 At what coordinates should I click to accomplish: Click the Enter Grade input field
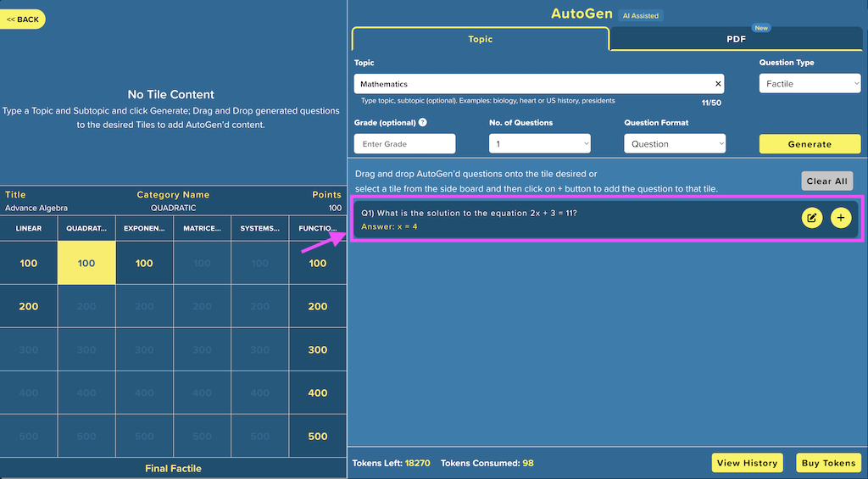(404, 143)
